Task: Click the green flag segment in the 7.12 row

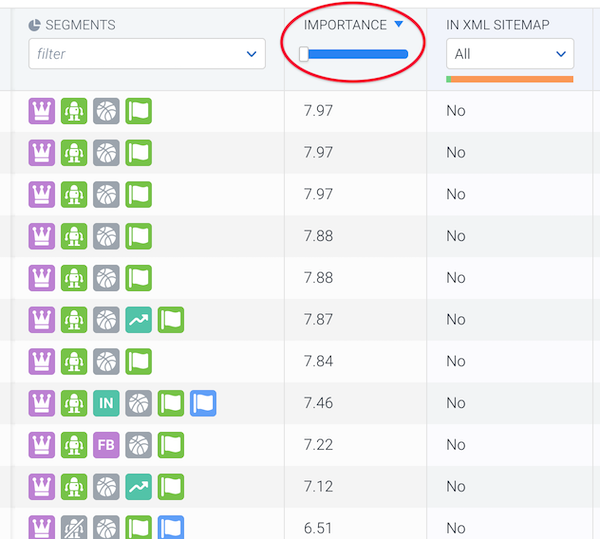Action: click(x=171, y=487)
